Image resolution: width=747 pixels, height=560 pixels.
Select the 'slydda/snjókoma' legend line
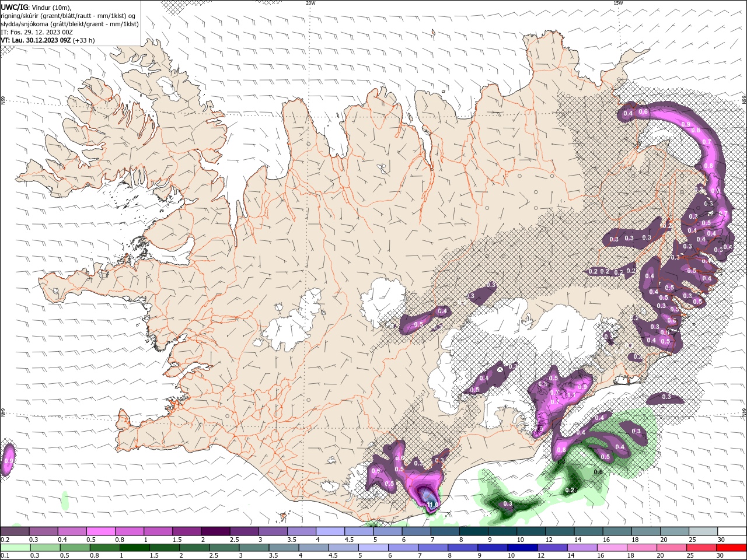point(69,24)
